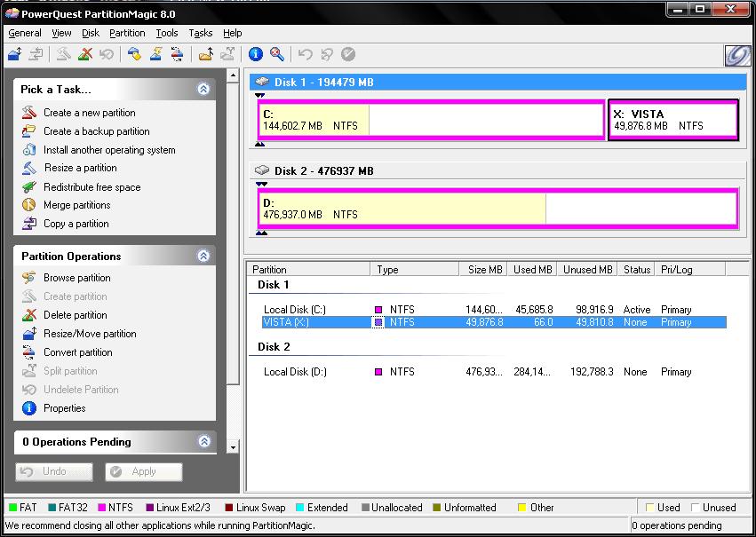Click the Resize/Move partition operation link

pyautogui.click(x=90, y=333)
